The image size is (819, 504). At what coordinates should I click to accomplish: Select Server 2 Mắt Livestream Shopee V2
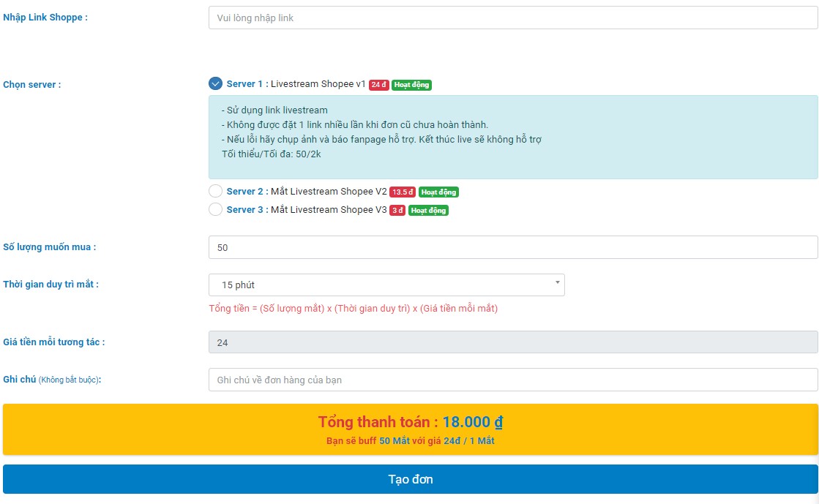215,191
